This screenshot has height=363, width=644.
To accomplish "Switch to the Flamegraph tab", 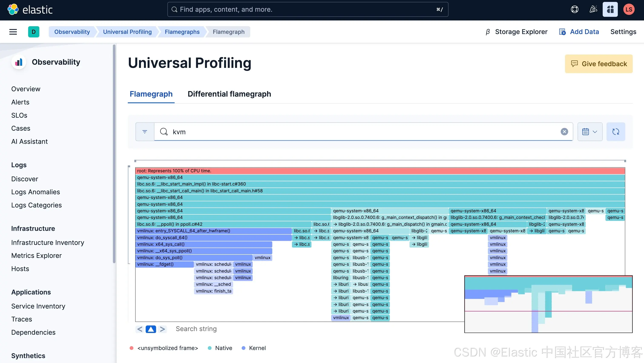I will click(x=151, y=94).
